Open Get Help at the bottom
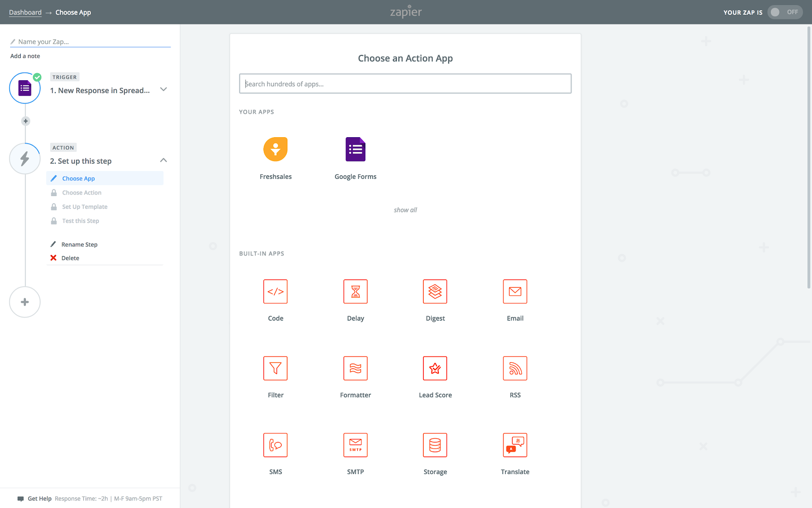Image resolution: width=812 pixels, height=508 pixels. point(40,499)
